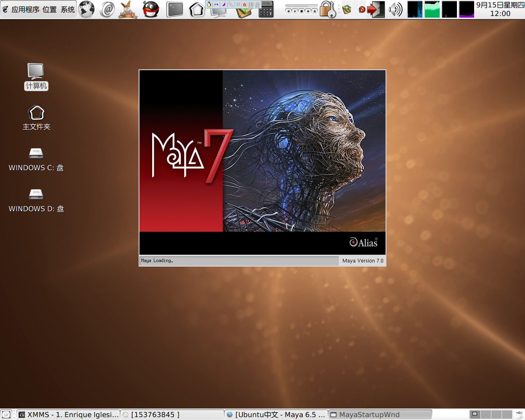
Task: Stop playback in the panel media applet
Action: coord(302,11)
